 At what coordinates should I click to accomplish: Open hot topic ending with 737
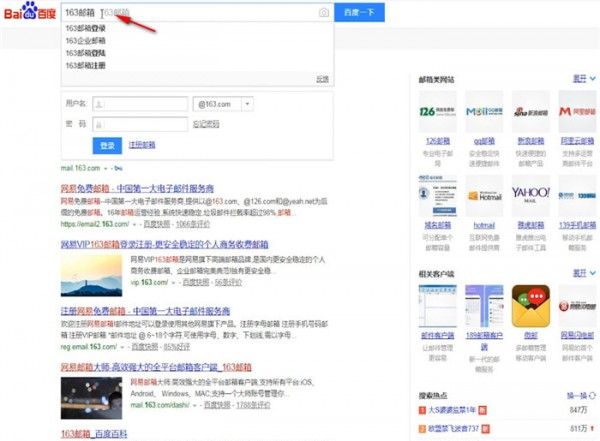(453, 429)
